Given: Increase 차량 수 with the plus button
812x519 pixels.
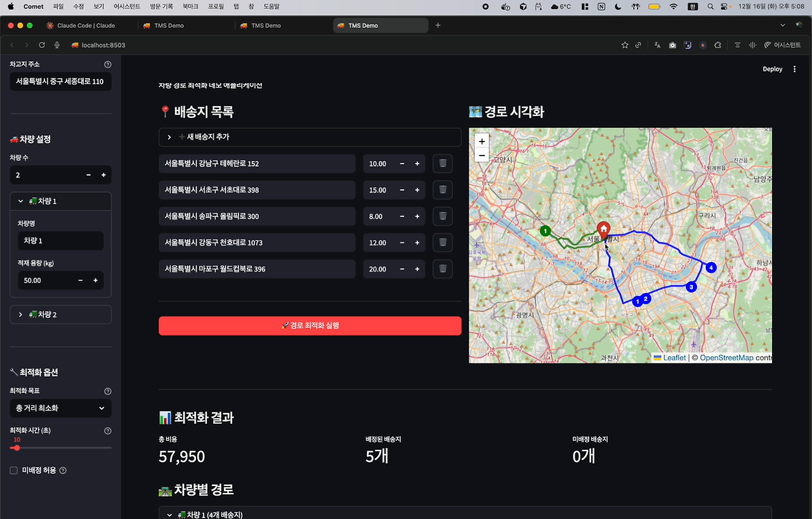Looking at the screenshot, I should click(x=103, y=175).
